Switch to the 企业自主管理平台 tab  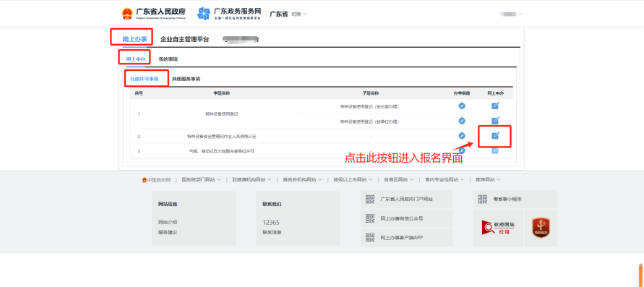[x=184, y=40]
